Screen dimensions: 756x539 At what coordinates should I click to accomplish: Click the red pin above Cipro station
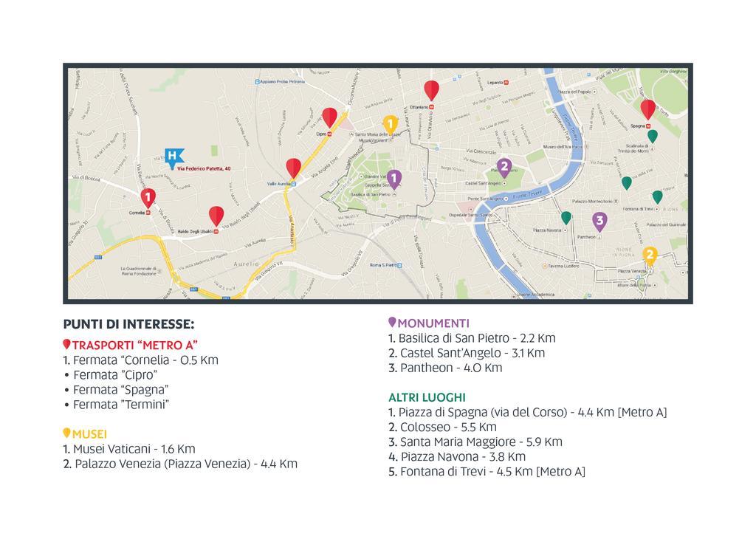click(330, 117)
